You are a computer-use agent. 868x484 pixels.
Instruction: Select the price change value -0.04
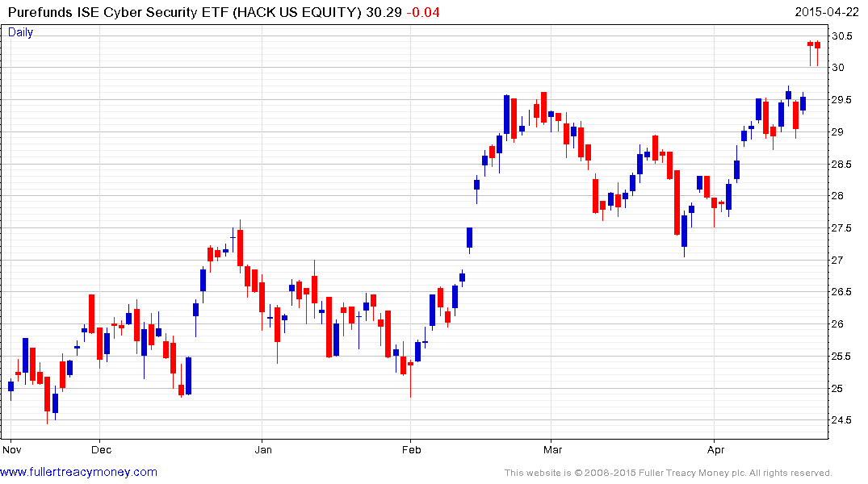(x=423, y=12)
